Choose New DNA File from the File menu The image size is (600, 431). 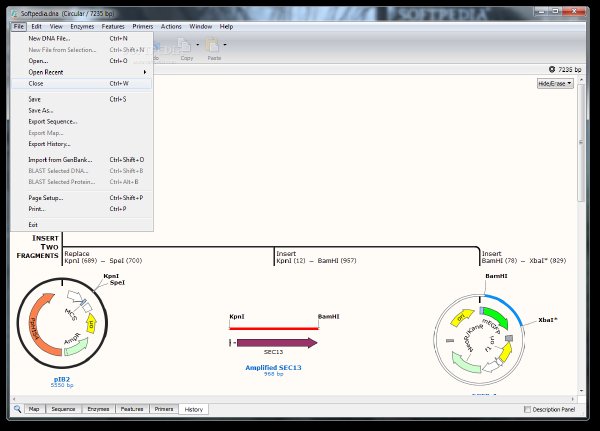pyautogui.click(x=82, y=38)
